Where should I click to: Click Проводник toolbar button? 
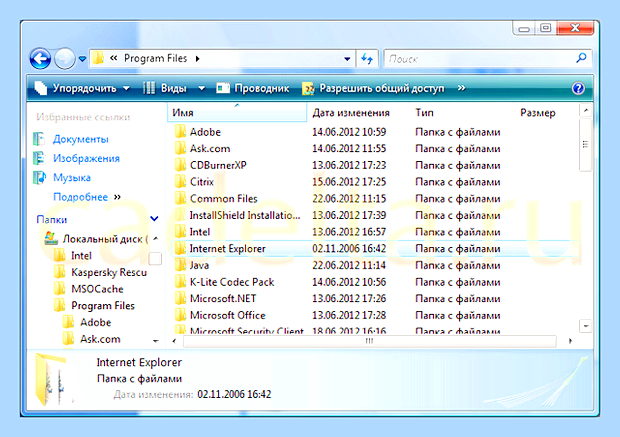click(253, 88)
